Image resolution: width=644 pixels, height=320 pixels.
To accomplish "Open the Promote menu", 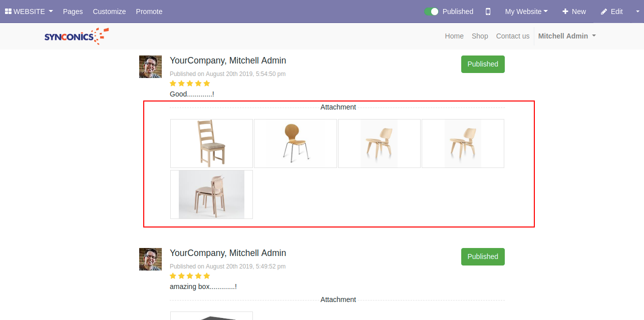I will pos(149,11).
